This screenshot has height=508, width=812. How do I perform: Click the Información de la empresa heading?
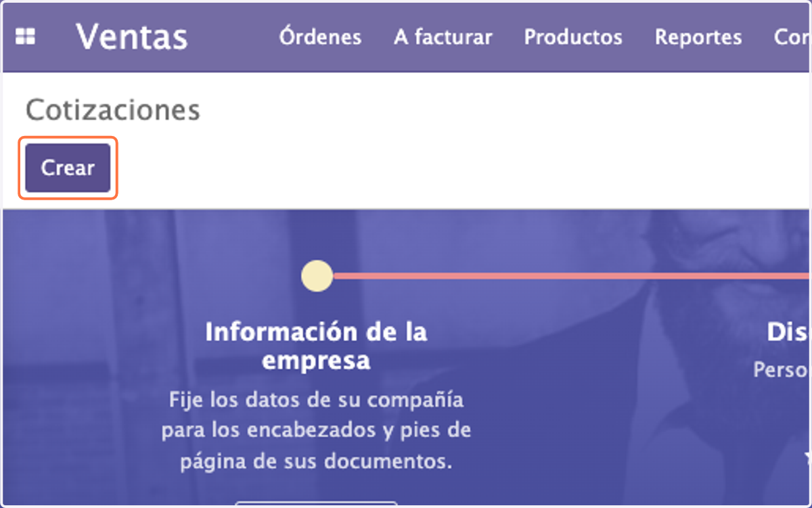pos(316,346)
